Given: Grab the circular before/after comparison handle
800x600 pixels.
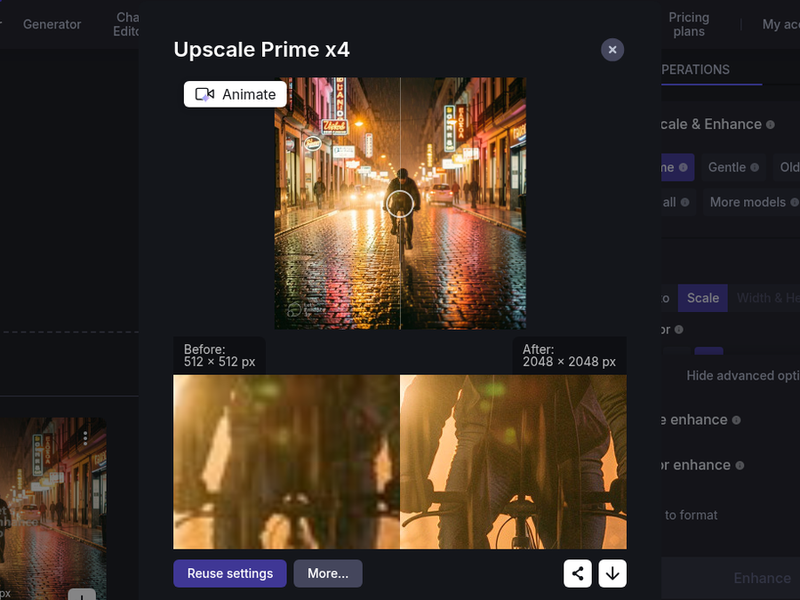Looking at the screenshot, I should (400, 204).
